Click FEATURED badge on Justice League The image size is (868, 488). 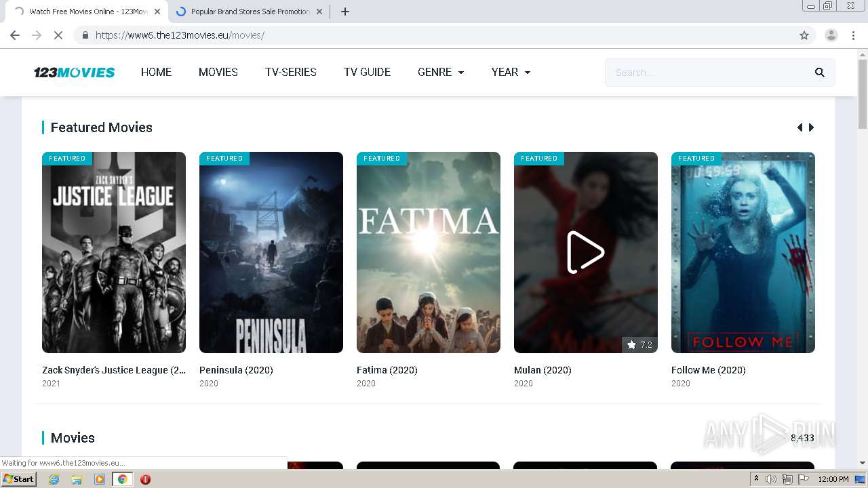tap(67, 159)
